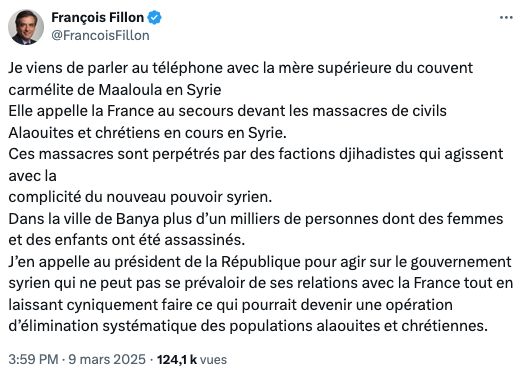Click the line "Alaouites et chrétiens en cours"

(147, 133)
